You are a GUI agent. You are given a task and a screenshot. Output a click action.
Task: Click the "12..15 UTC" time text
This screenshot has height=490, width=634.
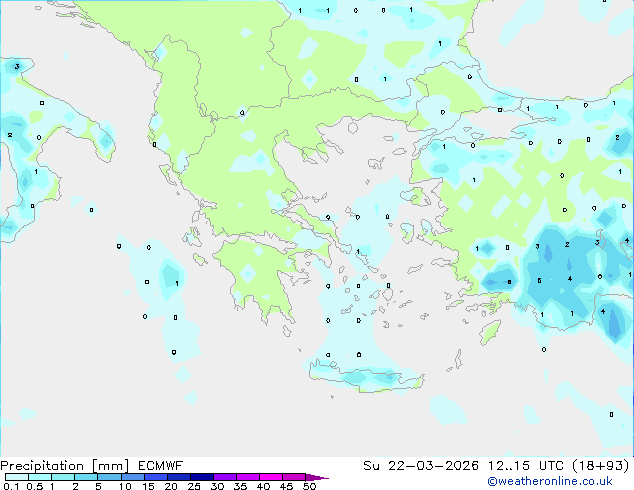[x=526, y=466]
